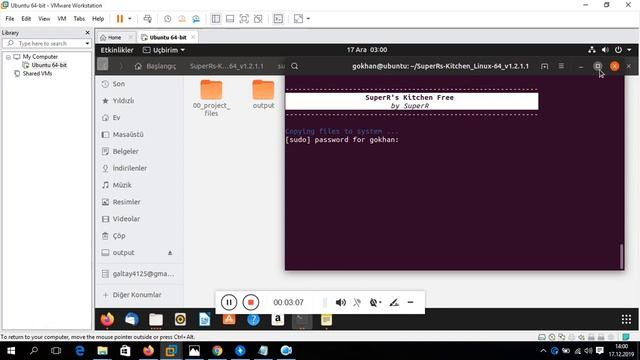Open the terminal hamburger menu
Image resolution: width=640 pixels, height=360 pixels.
(561, 66)
